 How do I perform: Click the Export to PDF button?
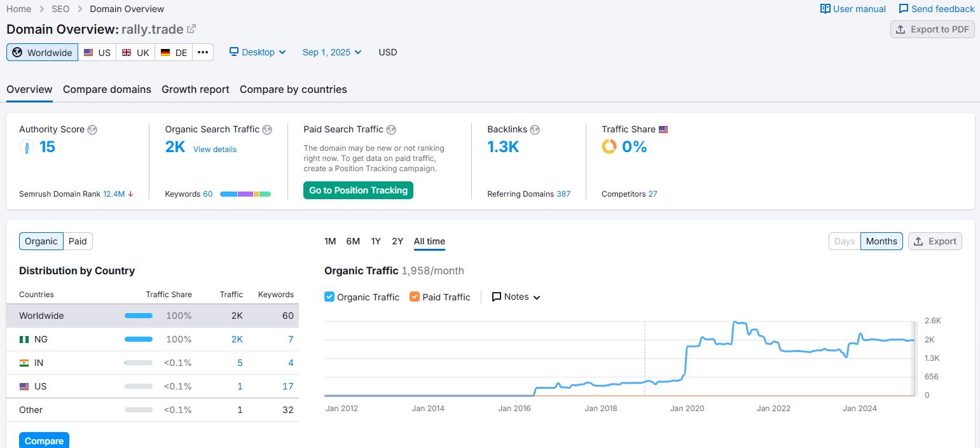coord(932,29)
